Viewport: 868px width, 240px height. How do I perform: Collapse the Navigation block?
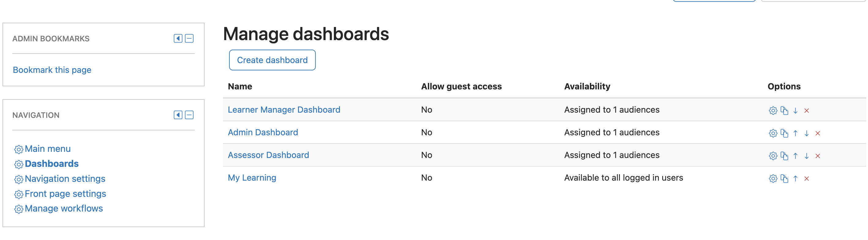(189, 115)
